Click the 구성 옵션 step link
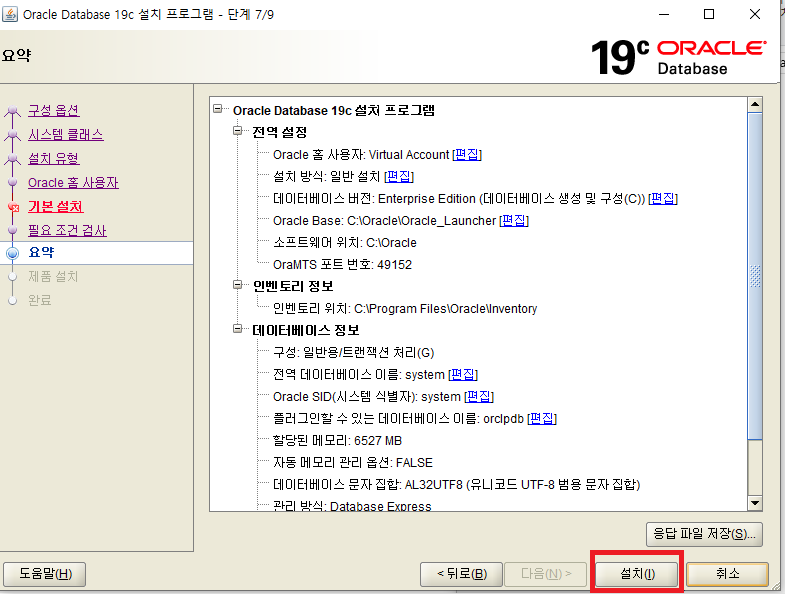The image size is (785, 594). pyautogui.click(x=54, y=110)
